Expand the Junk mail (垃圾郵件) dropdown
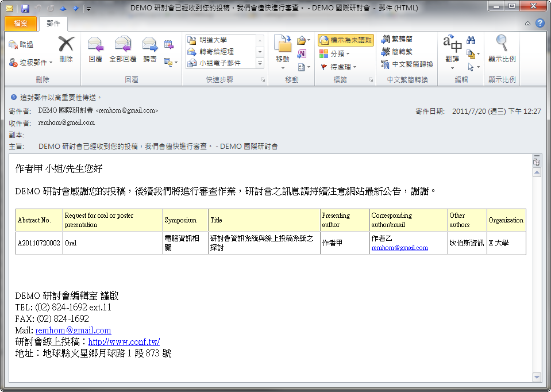Screen dimensions: 551x392 click(51, 62)
